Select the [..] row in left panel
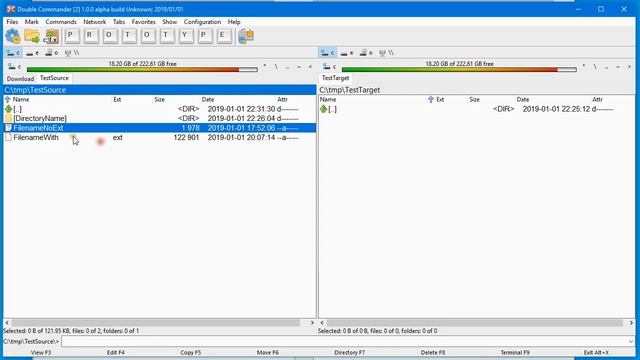640x360 pixels. [160, 109]
